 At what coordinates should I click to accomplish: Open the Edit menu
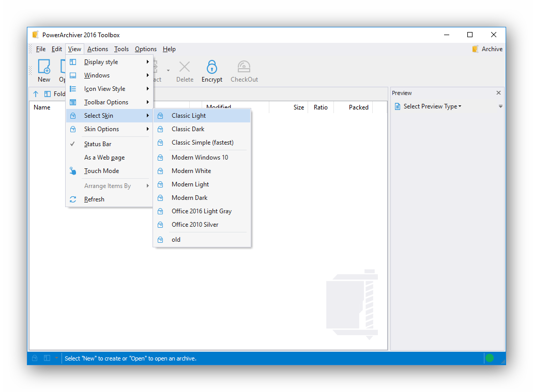57,49
